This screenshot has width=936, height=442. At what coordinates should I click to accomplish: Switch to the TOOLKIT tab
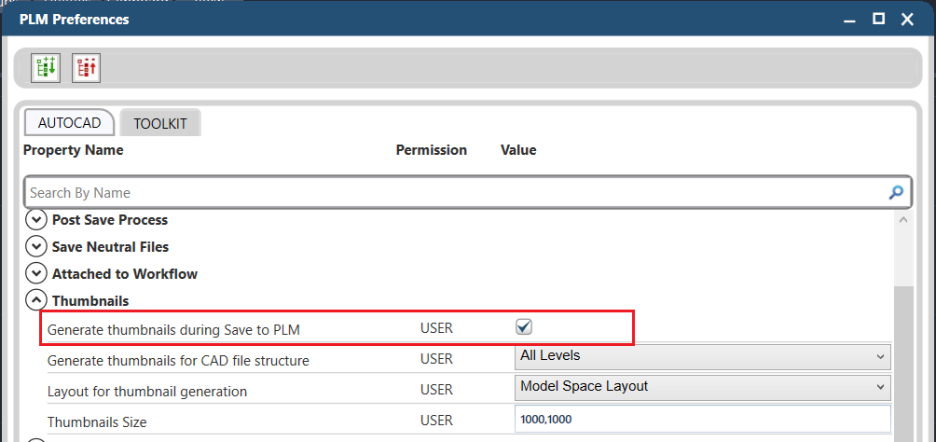pos(160,124)
